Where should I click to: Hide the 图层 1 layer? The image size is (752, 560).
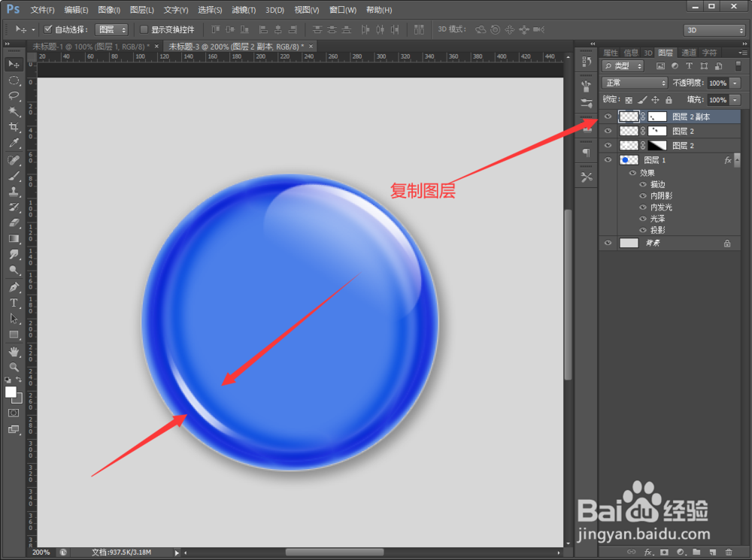coord(608,159)
